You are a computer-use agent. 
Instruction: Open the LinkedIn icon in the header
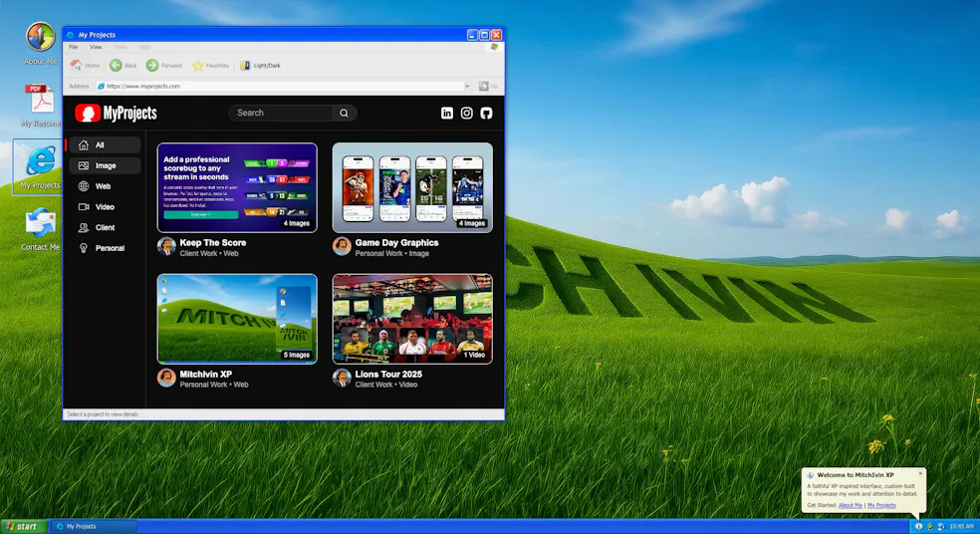coord(447,114)
